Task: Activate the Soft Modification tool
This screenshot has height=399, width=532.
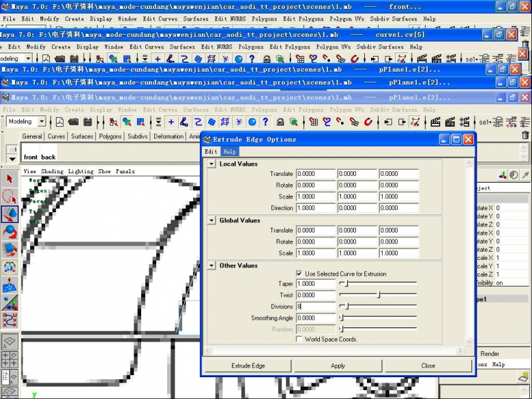Action: 10,285
